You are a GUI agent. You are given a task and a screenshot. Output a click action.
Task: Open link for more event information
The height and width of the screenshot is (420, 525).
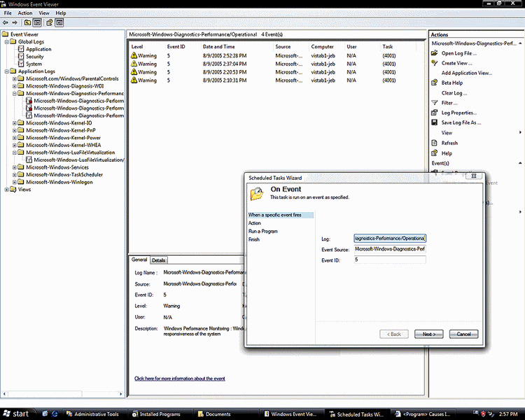pyautogui.click(x=180, y=379)
